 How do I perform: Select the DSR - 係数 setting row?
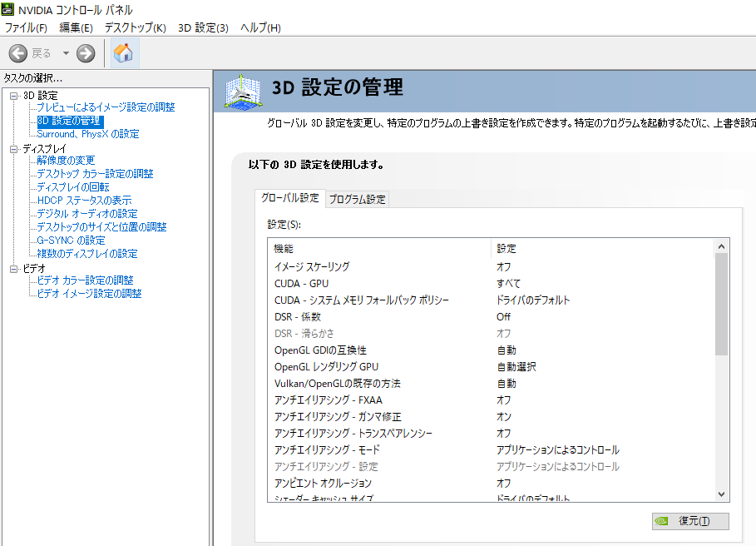click(x=491, y=317)
